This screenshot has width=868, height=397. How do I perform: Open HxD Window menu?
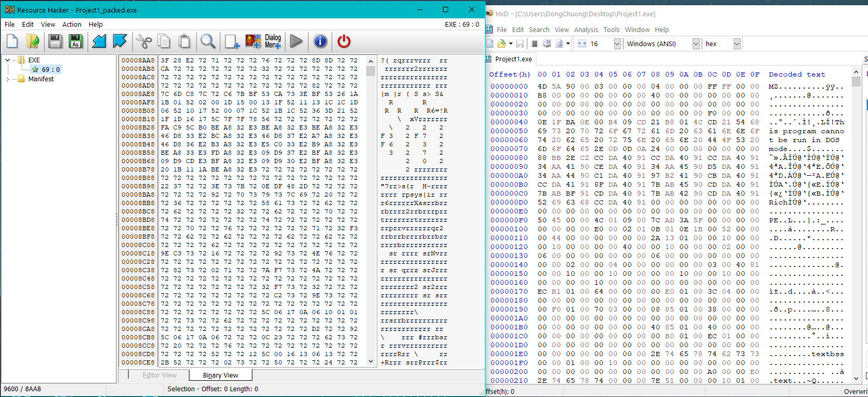[637, 29]
